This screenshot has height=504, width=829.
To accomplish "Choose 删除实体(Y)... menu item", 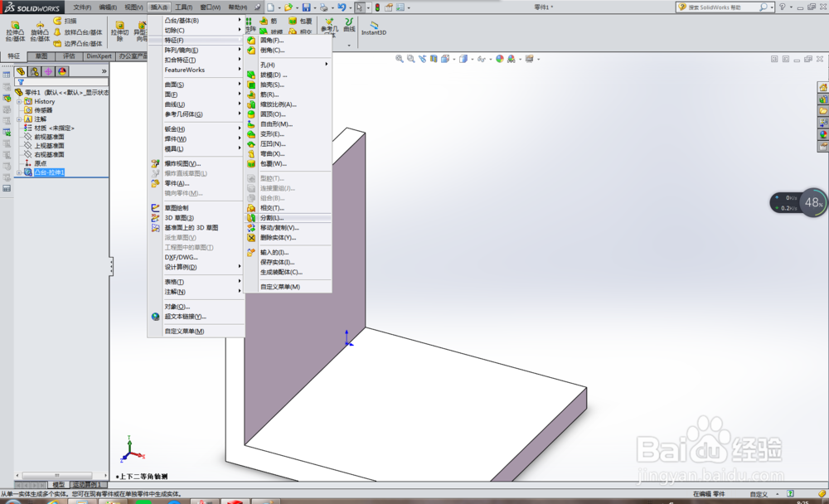I will point(288,238).
